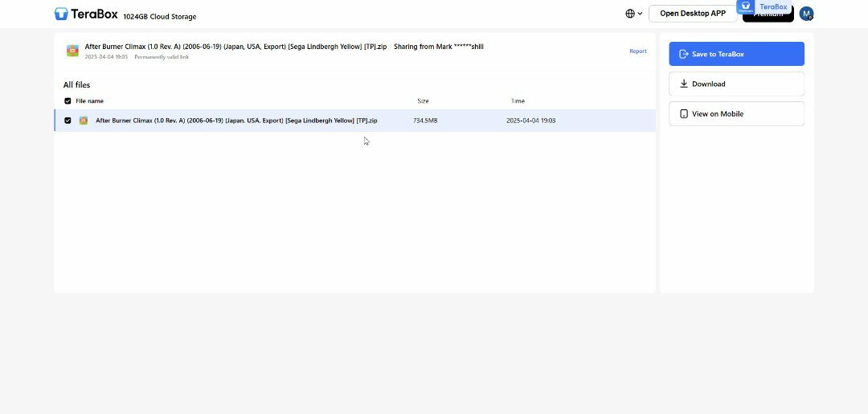The height and width of the screenshot is (414, 868).
Task: Click the globe language icon
Action: [x=630, y=14]
